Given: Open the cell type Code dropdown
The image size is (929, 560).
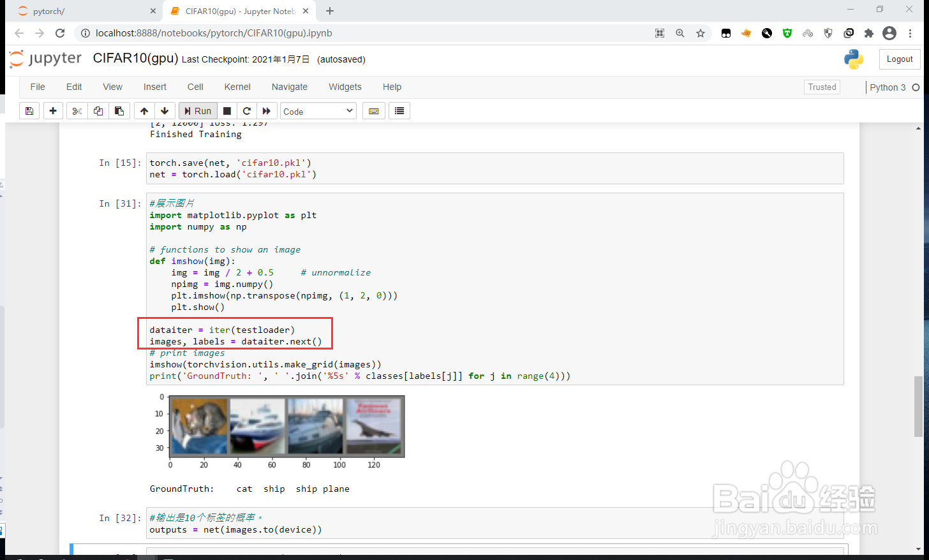Looking at the screenshot, I should [318, 111].
